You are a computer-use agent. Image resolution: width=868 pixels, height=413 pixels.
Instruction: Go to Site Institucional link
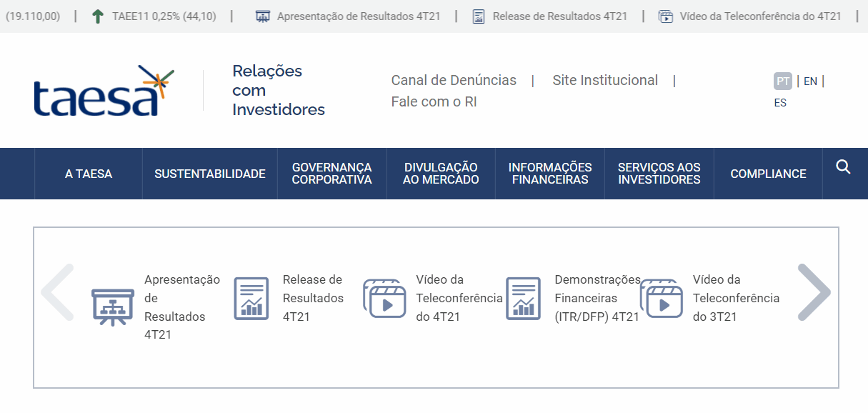pos(605,80)
